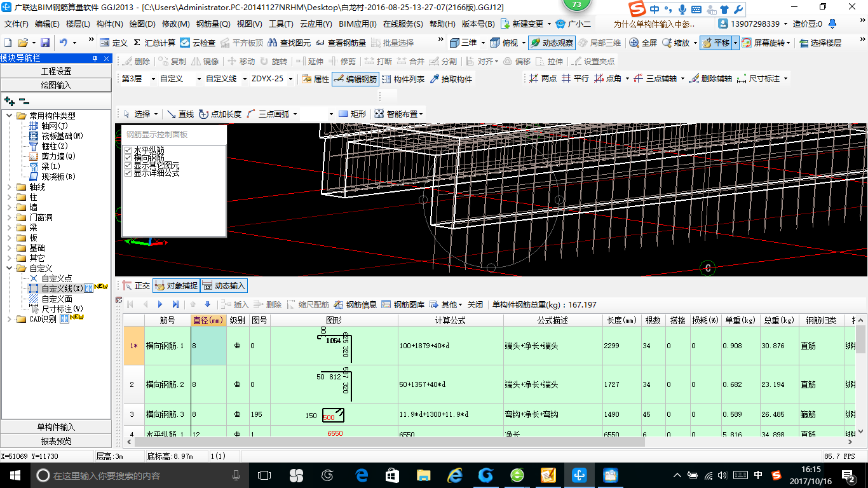Screen dimensions: 868x488
Task: Expand the 轴线 tree node
Action: (9, 187)
